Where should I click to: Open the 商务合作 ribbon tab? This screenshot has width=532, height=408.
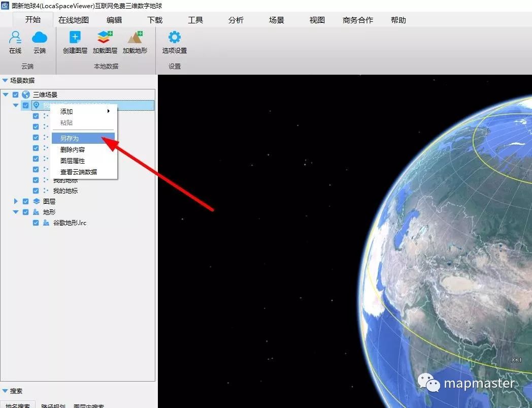coord(357,20)
